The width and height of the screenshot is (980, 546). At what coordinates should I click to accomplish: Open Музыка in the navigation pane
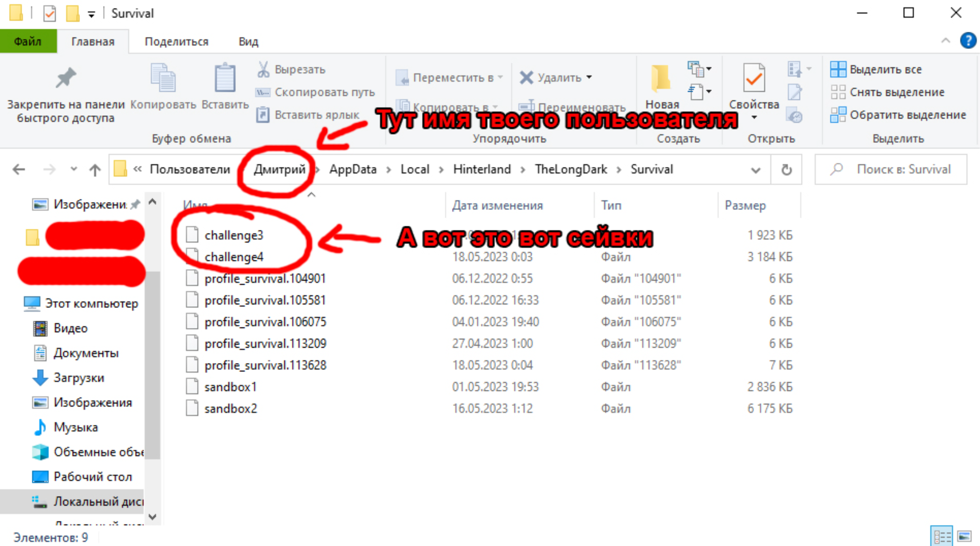tap(65, 427)
